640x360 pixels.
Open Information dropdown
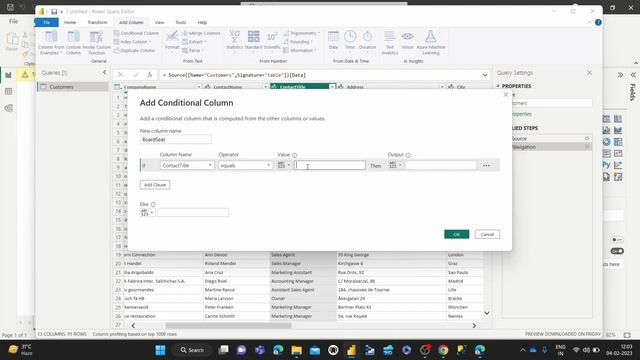(300, 51)
